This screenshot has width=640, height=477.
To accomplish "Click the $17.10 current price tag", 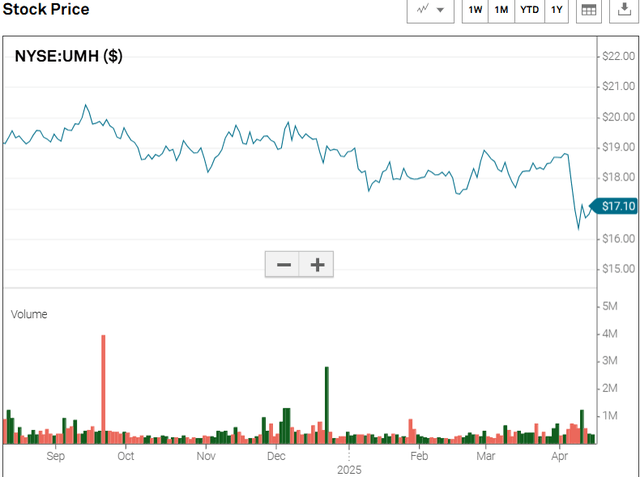I will 614,206.
